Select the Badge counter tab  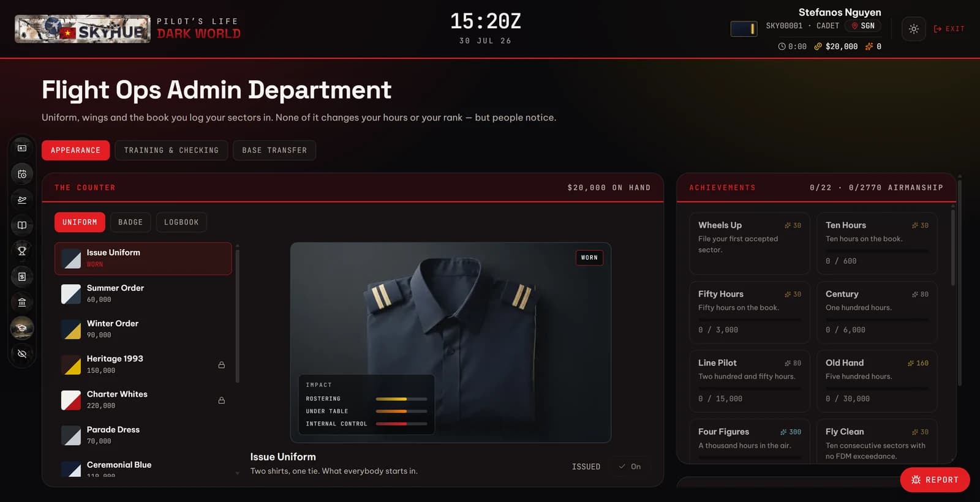coord(130,222)
